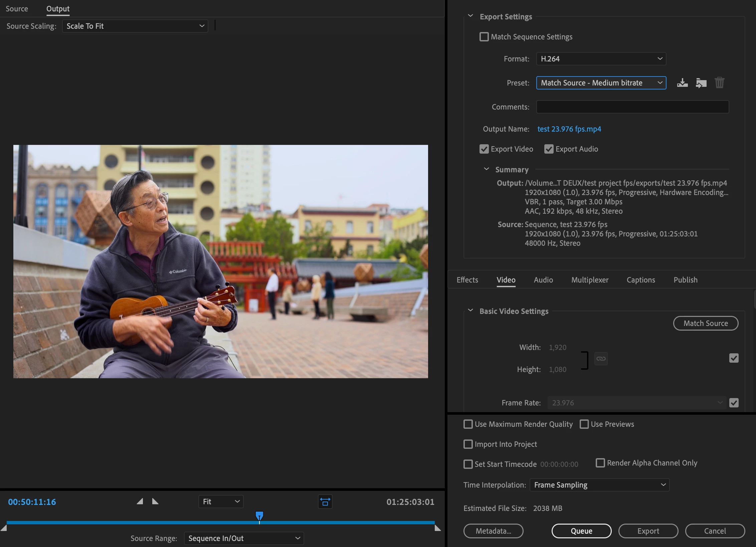Open output name test 23.976 fps.mp4
The image size is (756, 547).
(569, 129)
